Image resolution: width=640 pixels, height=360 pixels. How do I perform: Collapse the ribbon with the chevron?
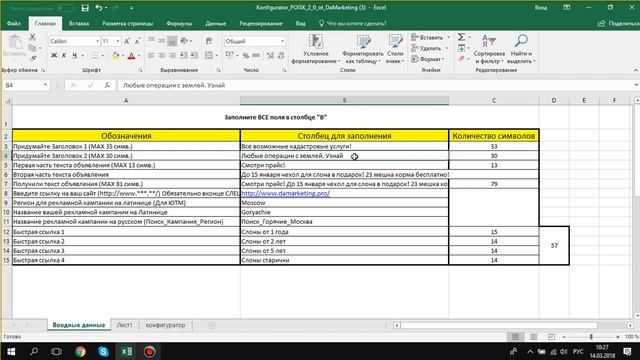pyautogui.click(x=636, y=70)
